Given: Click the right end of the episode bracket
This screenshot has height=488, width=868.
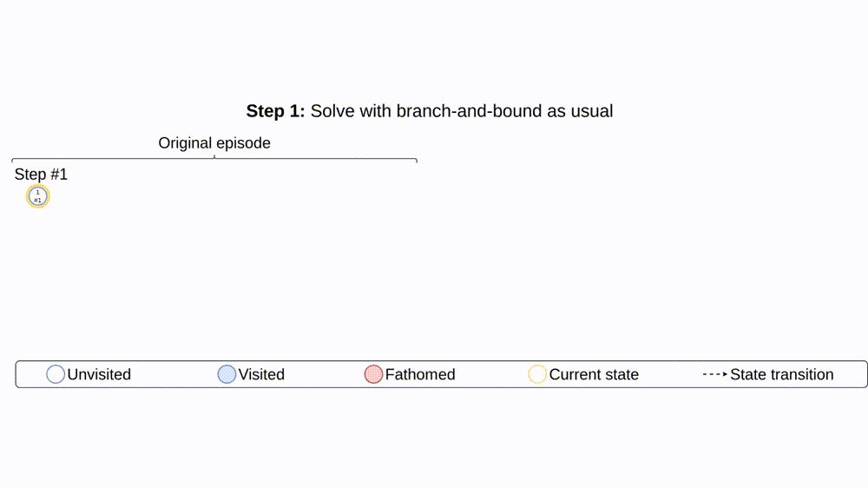Looking at the screenshot, I should [x=416, y=161].
